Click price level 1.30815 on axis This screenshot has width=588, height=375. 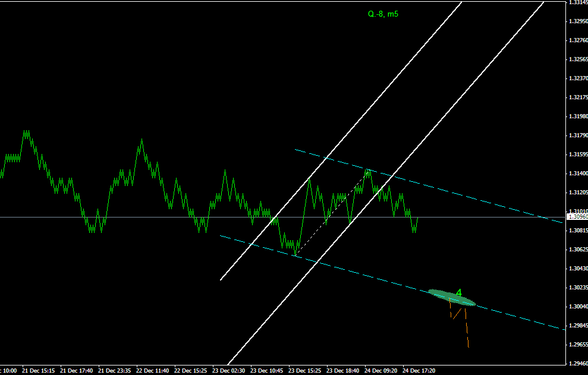click(578, 230)
